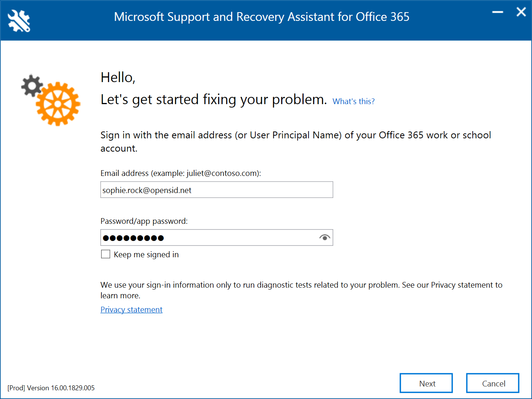Open the Privacy statement link
Screen dimensions: 532x399
tap(131, 310)
